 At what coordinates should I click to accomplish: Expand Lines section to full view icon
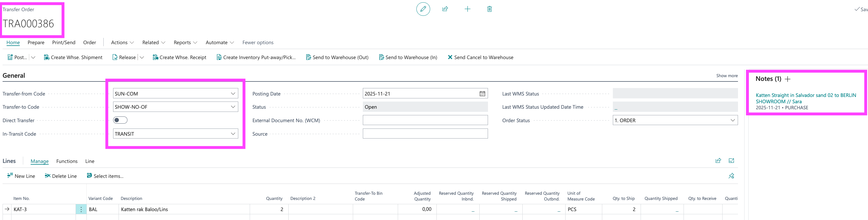[731, 161]
